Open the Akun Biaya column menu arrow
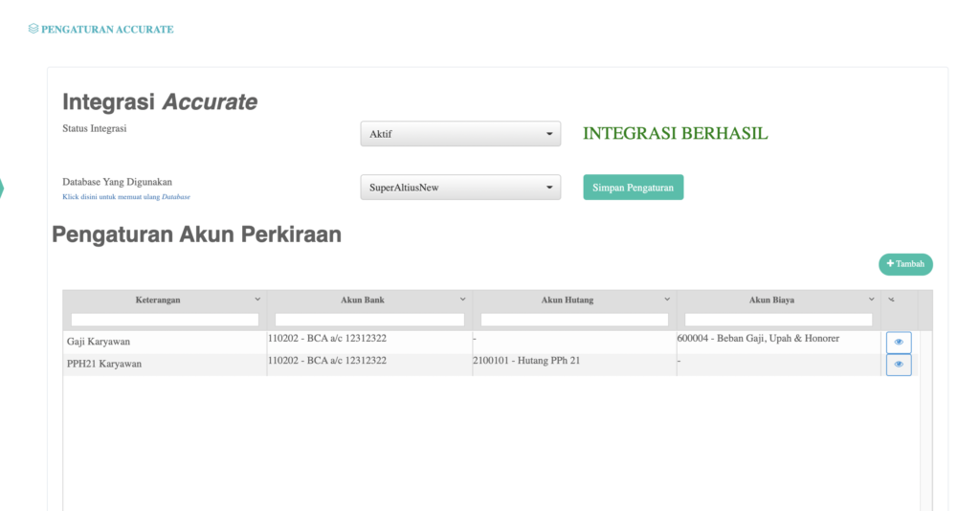 point(871,300)
